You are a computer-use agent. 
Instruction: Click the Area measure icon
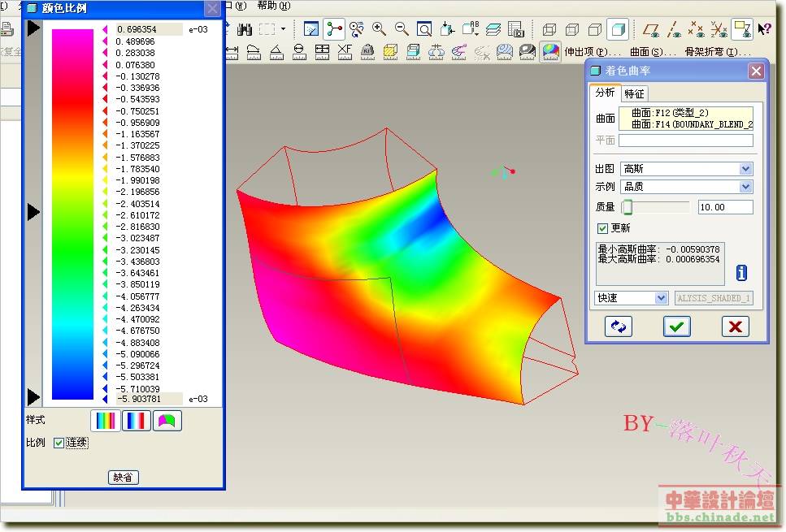pos(322,52)
